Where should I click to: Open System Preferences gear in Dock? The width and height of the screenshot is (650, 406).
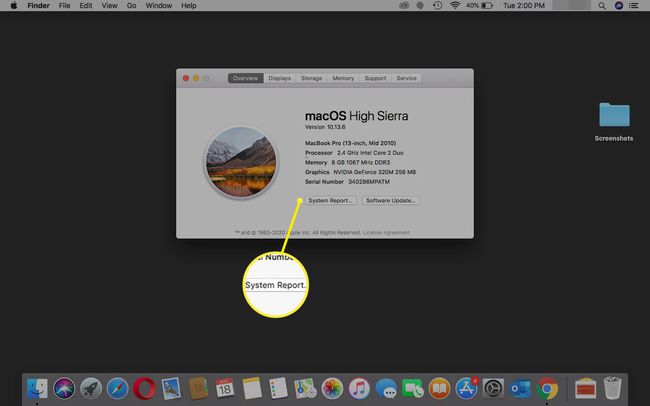click(x=493, y=389)
